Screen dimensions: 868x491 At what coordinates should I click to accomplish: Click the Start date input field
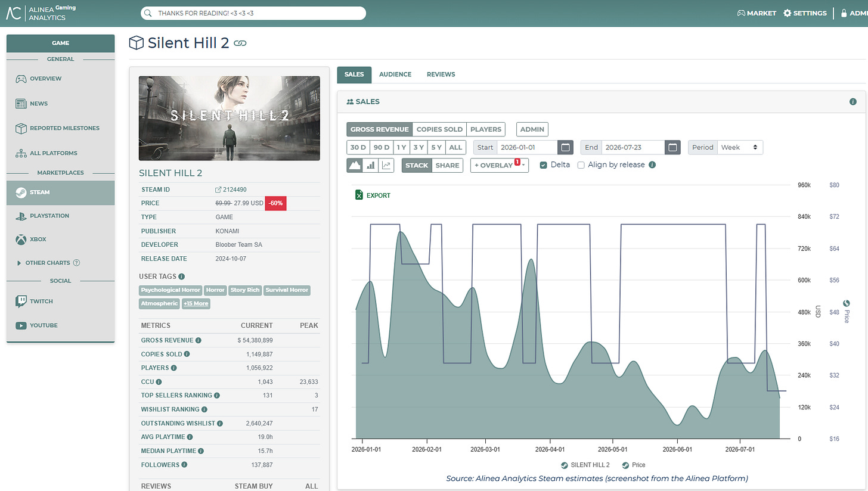527,147
